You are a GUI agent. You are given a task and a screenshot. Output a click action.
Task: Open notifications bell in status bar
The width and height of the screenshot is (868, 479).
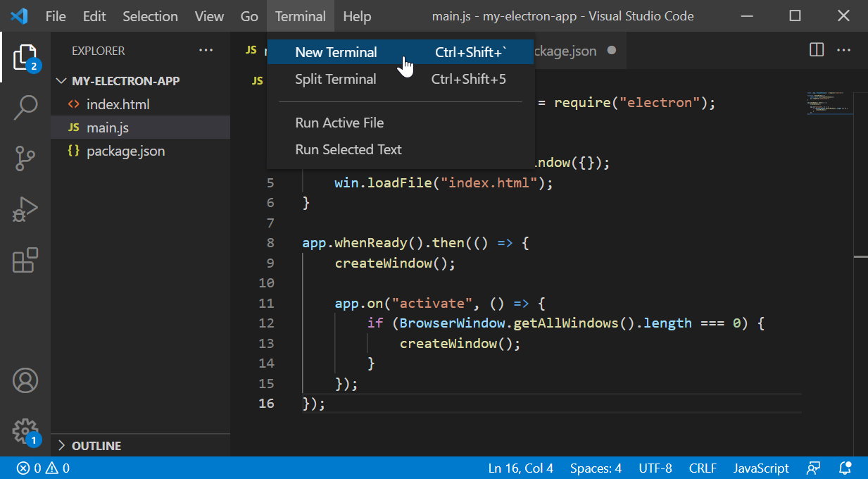click(845, 468)
